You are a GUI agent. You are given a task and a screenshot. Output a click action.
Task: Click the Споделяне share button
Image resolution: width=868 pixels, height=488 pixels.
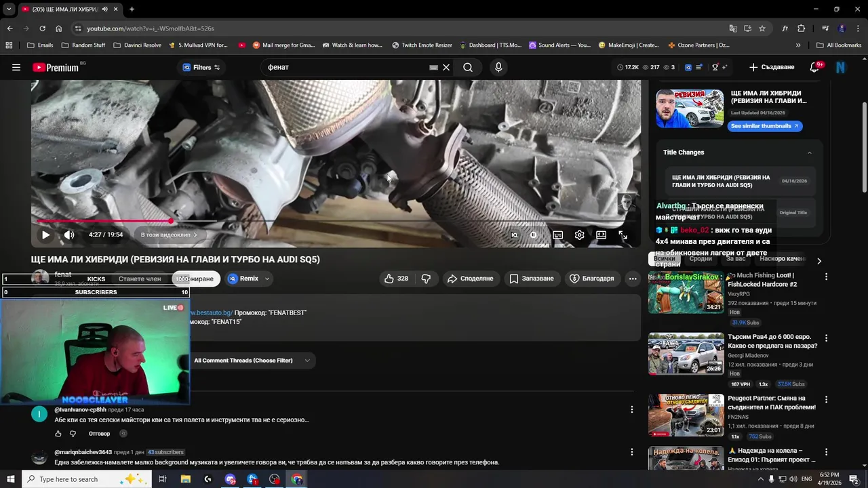pos(471,279)
